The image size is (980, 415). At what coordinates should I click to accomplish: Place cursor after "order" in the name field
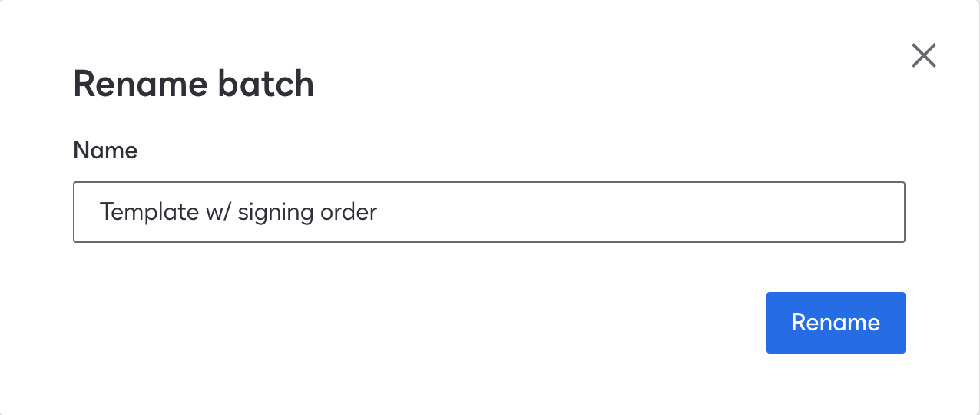tap(378, 212)
